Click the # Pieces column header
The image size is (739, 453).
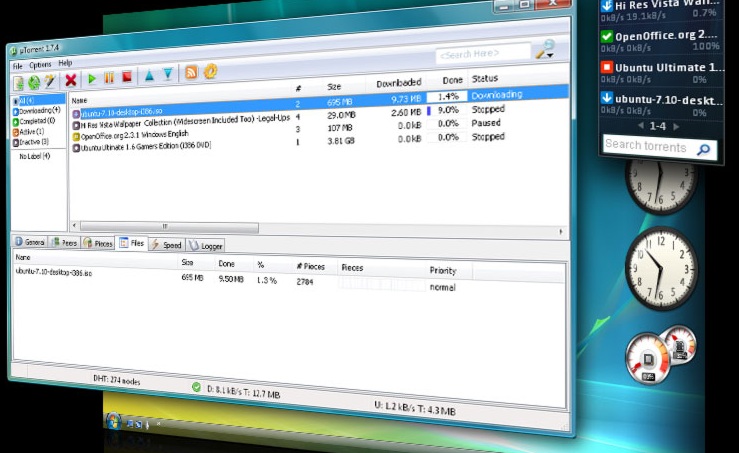311,266
